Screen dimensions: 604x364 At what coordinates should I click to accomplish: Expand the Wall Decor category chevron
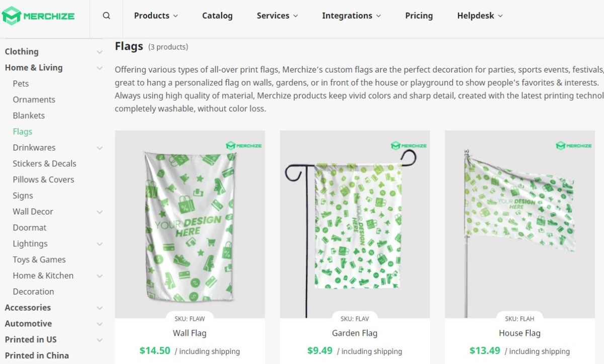[x=99, y=211]
